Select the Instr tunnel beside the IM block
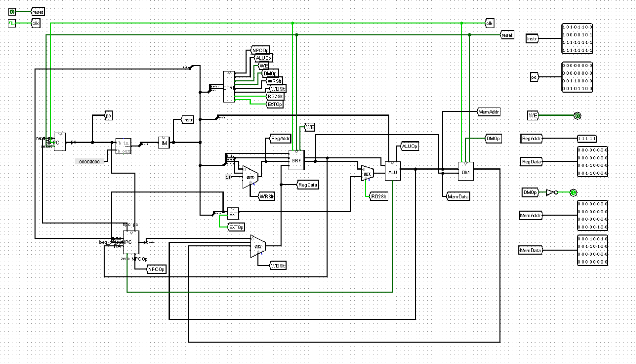The width and height of the screenshot is (636, 364). 187,120
